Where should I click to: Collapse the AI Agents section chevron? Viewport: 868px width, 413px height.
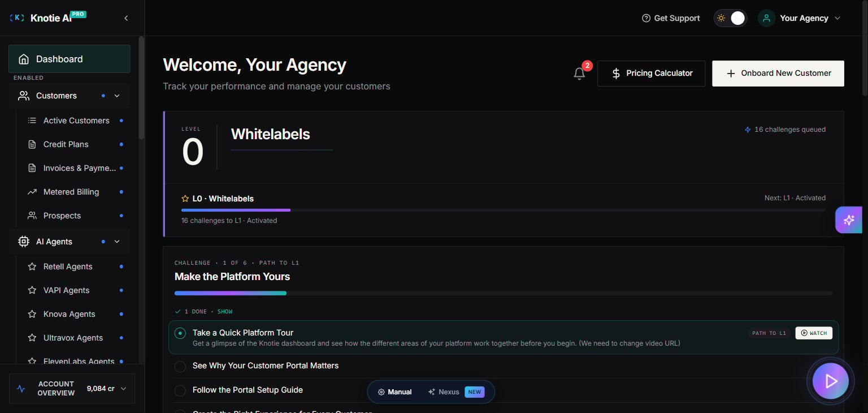(x=117, y=242)
